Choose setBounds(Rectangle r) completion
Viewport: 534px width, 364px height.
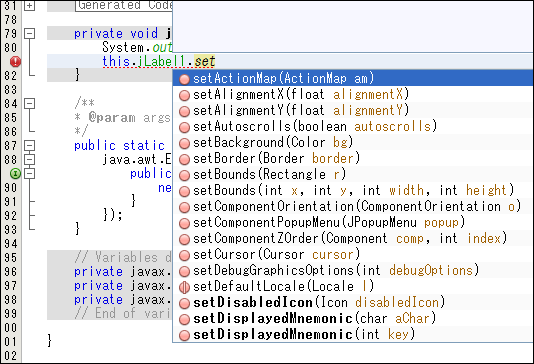click(353, 174)
